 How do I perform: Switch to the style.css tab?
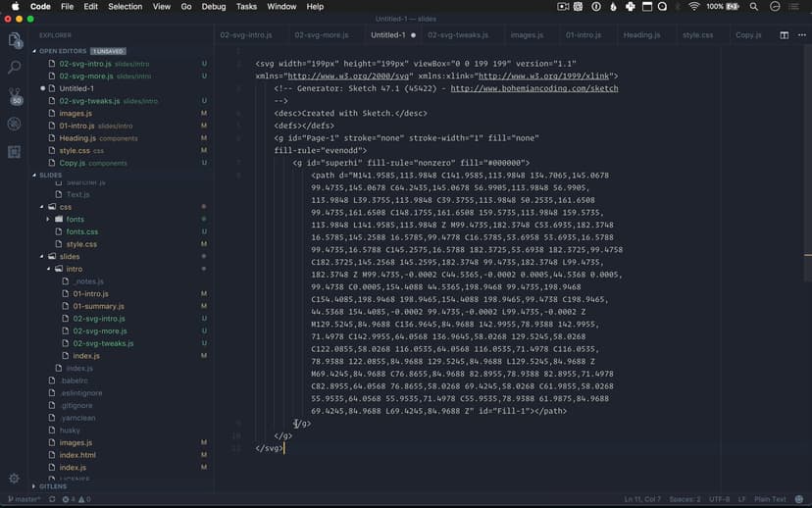[697, 35]
